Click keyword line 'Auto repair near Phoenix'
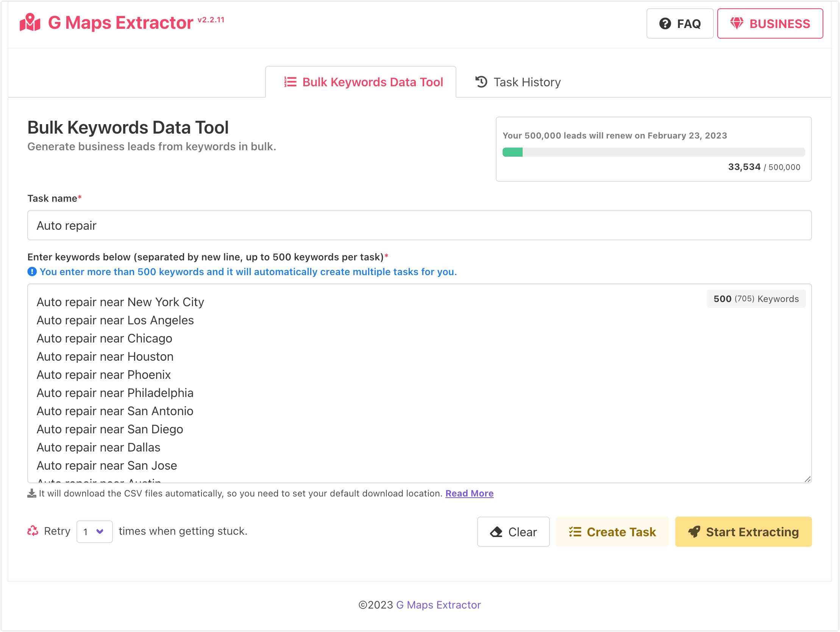Screen dimensions: 840x632 click(x=103, y=375)
